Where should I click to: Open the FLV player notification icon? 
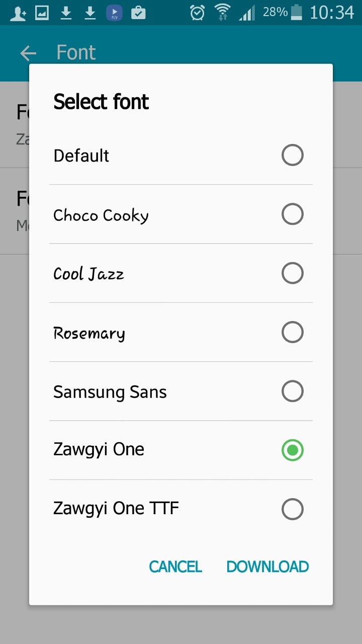point(115,13)
